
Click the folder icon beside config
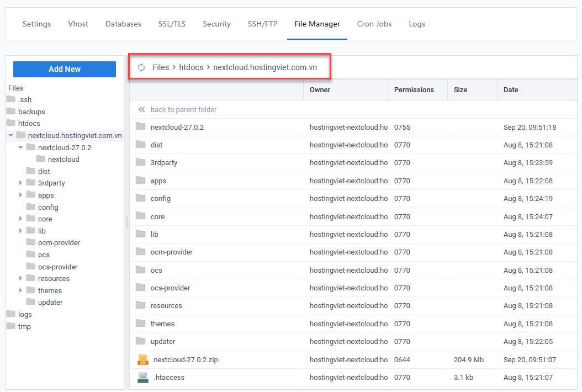141,198
